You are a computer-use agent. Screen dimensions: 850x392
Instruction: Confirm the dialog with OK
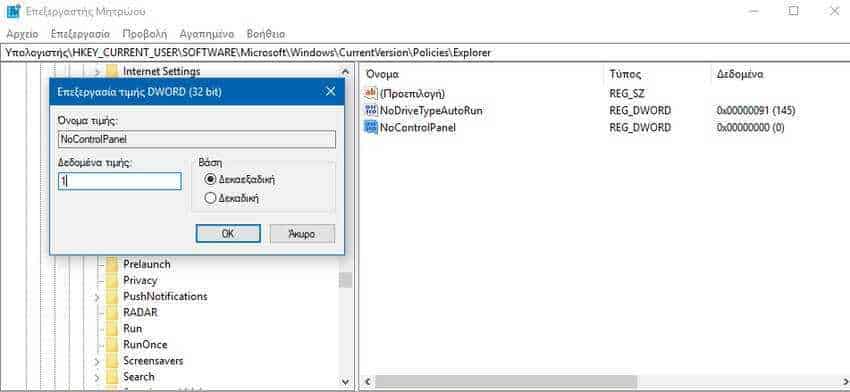[228, 234]
